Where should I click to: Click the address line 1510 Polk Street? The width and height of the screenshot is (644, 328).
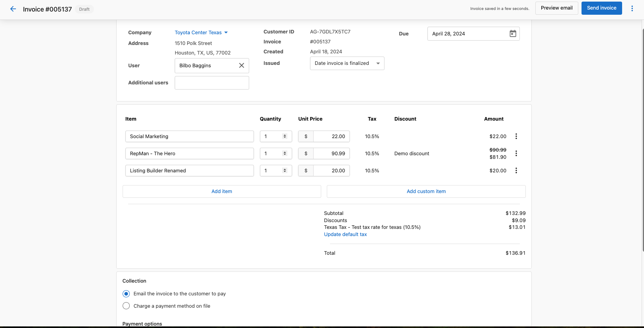coord(193,43)
